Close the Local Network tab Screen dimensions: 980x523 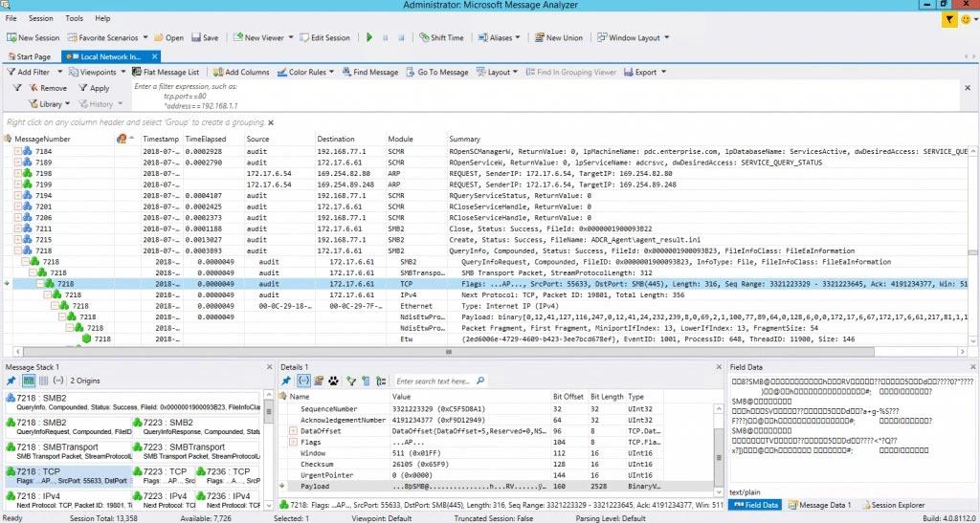pyautogui.click(x=156, y=56)
